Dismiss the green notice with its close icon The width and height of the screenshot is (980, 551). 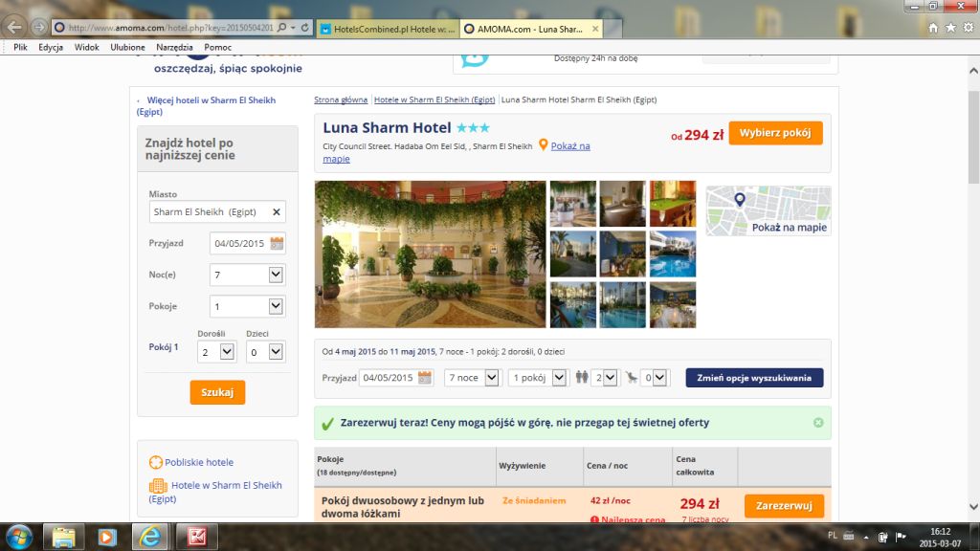coord(818,423)
